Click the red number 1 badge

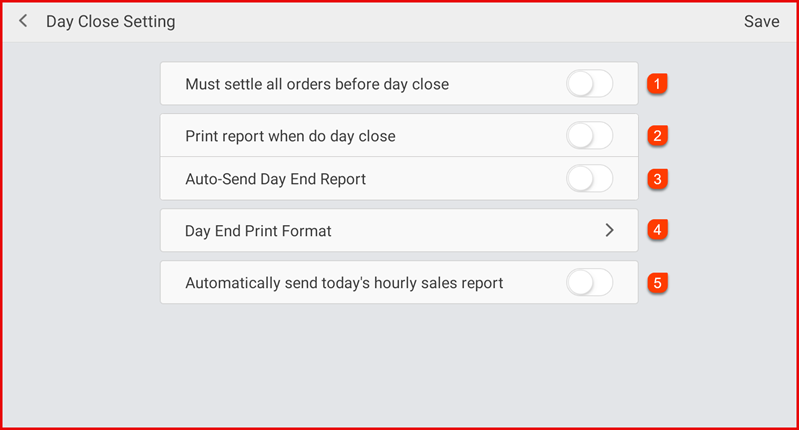[x=656, y=84]
